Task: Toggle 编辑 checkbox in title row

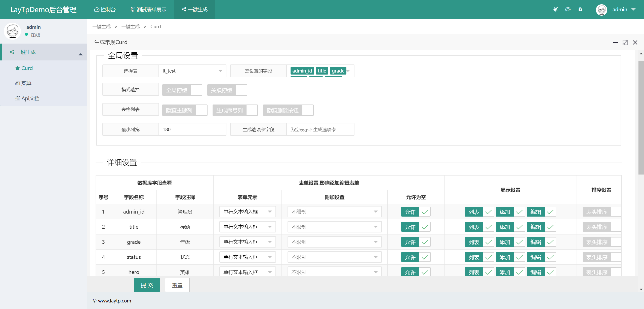Action: pyautogui.click(x=541, y=227)
